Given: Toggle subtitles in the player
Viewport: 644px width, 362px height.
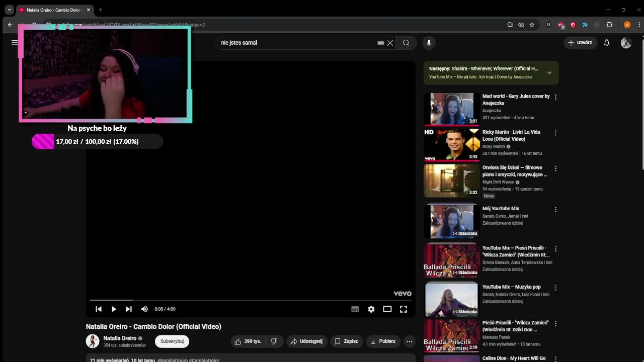Looking at the screenshot, I should [355, 309].
